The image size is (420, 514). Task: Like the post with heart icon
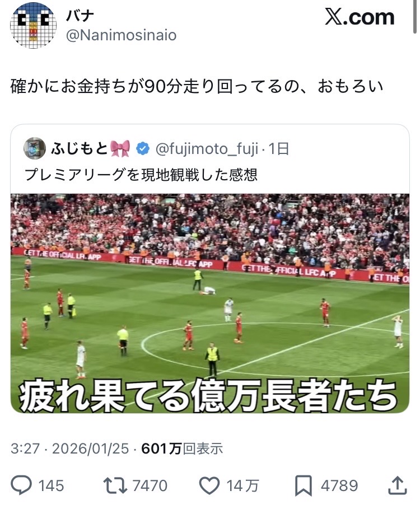tap(209, 485)
